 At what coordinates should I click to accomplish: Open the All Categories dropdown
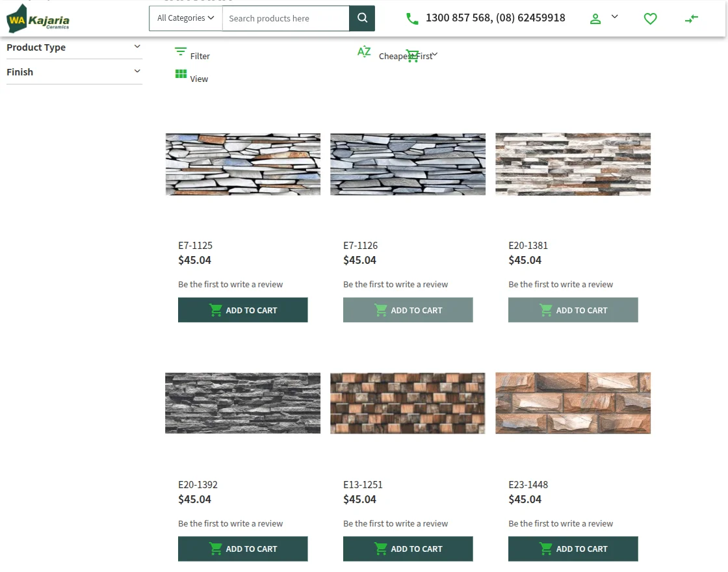pos(186,18)
